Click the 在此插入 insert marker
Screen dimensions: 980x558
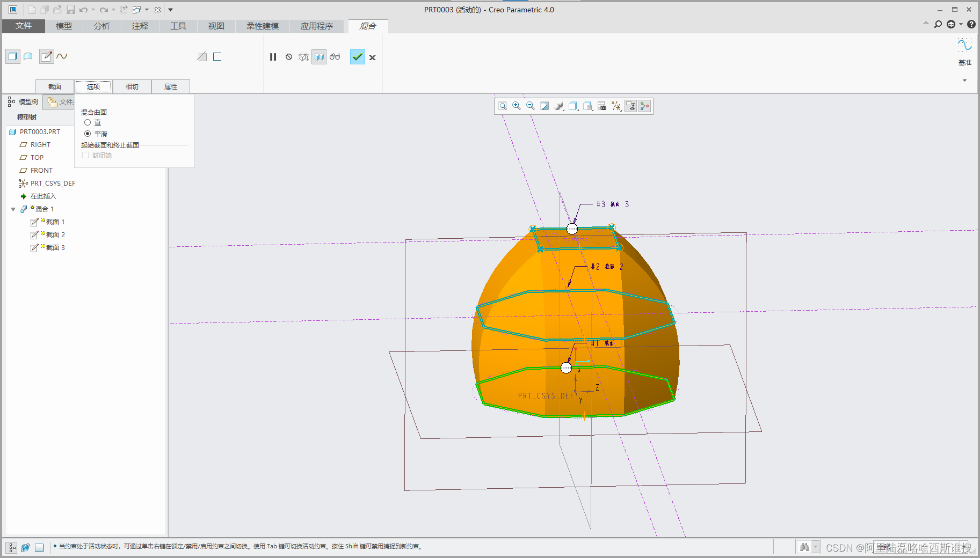click(x=43, y=196)
